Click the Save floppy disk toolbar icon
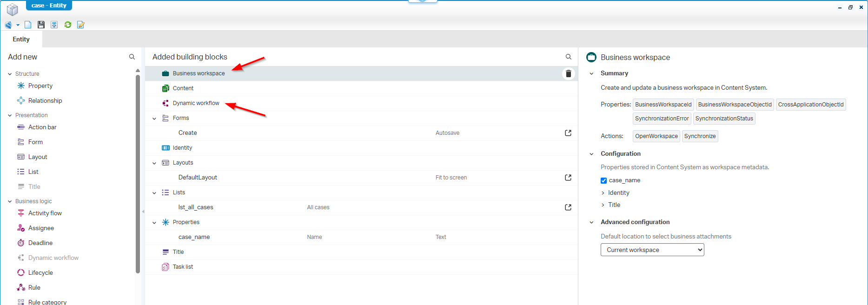868x305 pixels. tap(41, 25)
